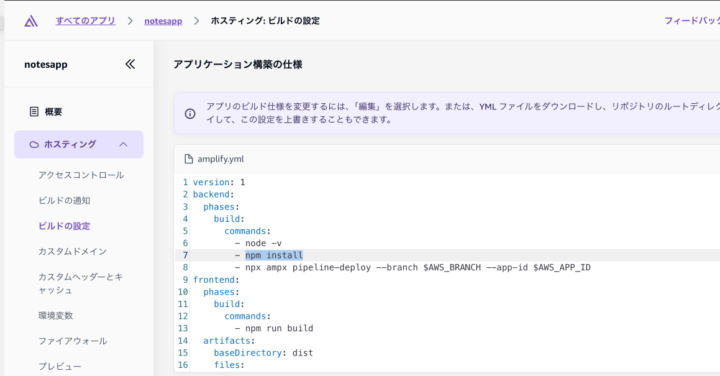Open カスタムドメイン menu item
720x376 pixels.
(73, 251)
